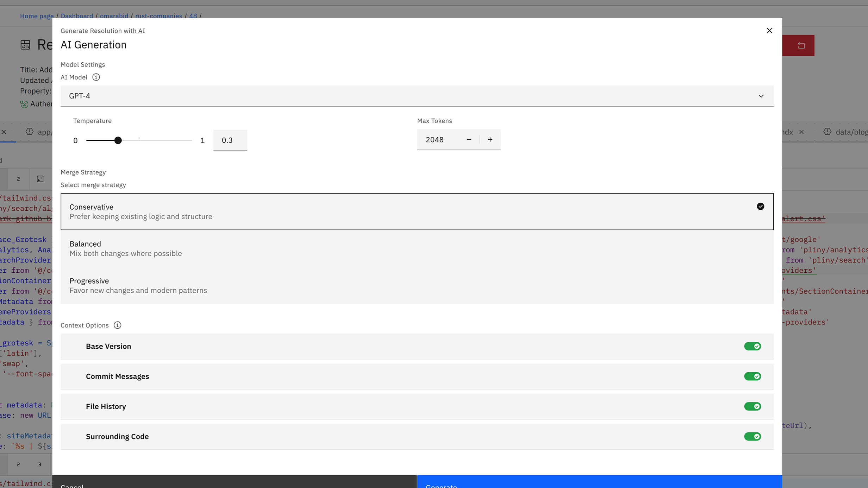Turn off the Commit Messages toggle
This screenshot has width=868, height=488.
[x=753, y=376]
